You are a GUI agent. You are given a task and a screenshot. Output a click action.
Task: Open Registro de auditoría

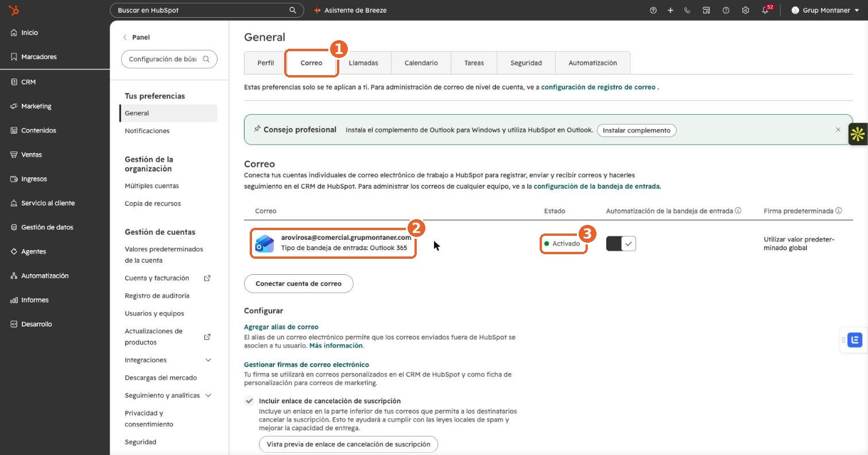pyautogui.click(x=157, y=296)
